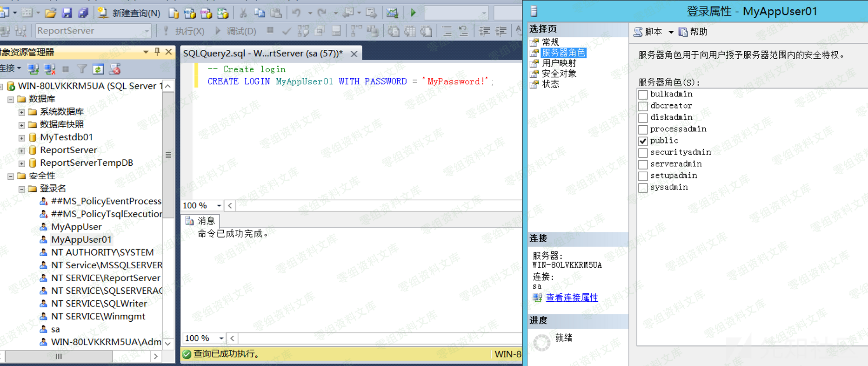The width and height of the screenshot is (868, 366).
Task: Select the sa login in tree
Action: click(x=55, y=329)
